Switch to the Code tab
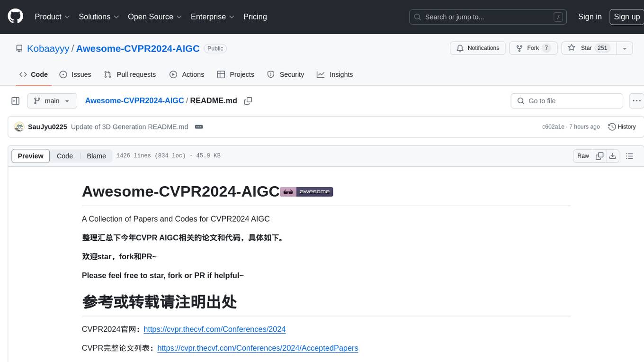644x362 pixels. tap(34, 74)
